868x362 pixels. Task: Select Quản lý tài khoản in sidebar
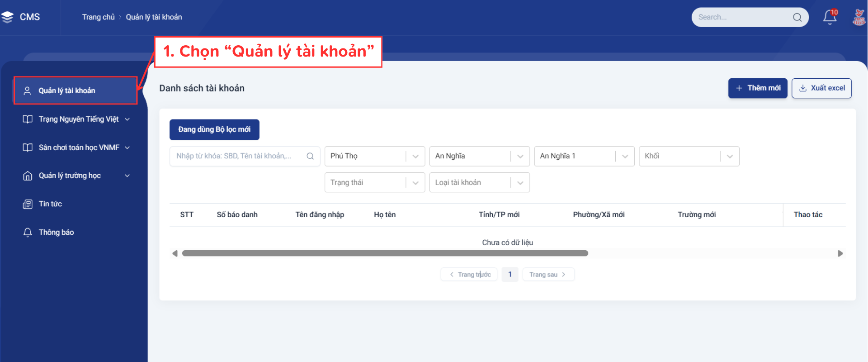pyautogui.click(x=75, y=90)
